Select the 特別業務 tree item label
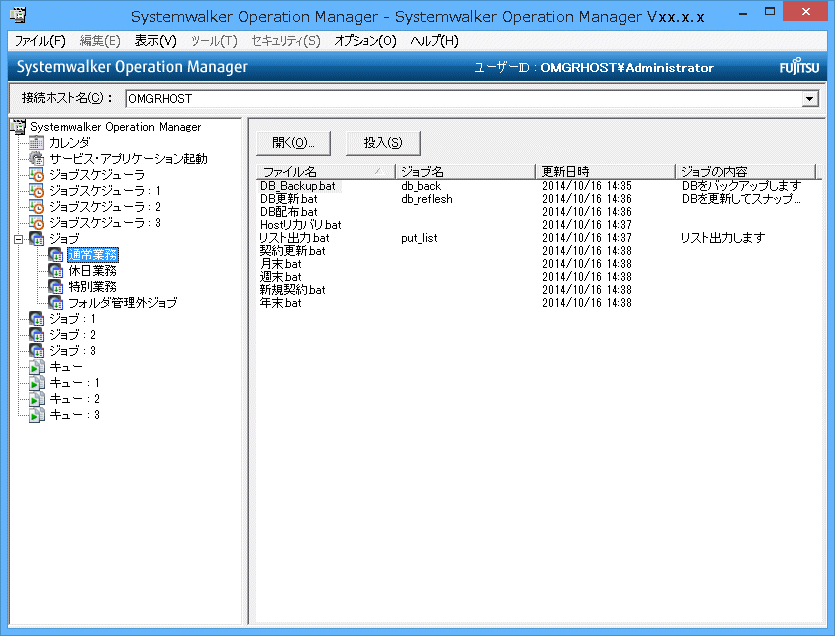The width and height of the screenshot is (835, 636). (93, 287)
